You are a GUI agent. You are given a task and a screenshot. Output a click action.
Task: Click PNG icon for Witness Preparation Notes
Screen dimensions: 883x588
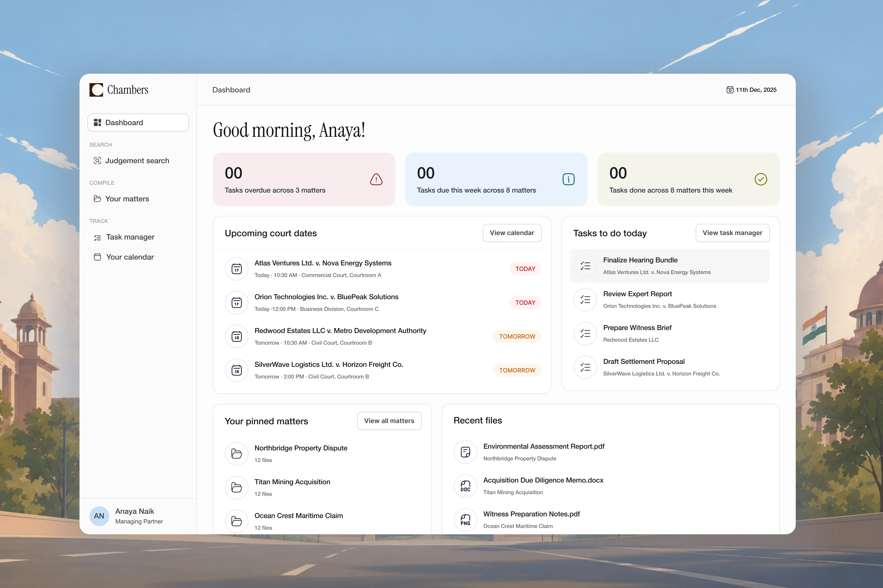pos(465,520)
